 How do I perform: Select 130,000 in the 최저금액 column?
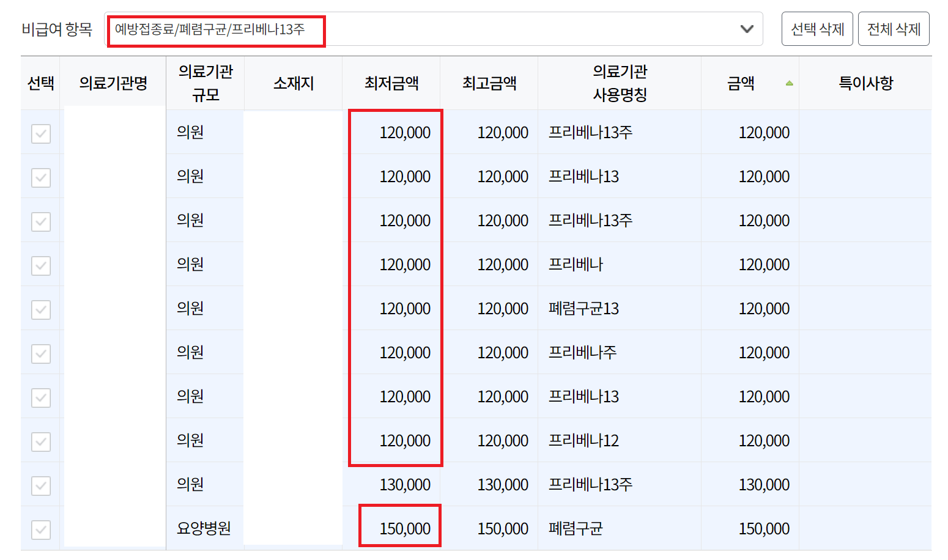(405, 485)
